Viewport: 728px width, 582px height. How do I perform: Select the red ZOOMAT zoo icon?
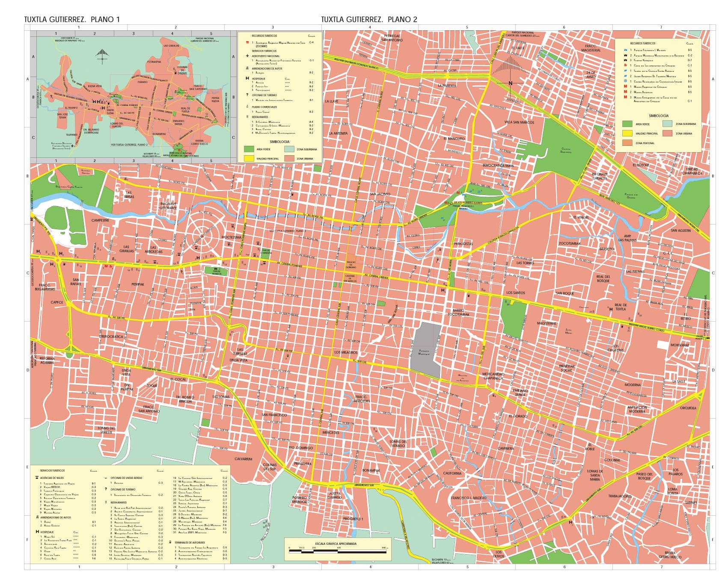[x=247, y=42]
